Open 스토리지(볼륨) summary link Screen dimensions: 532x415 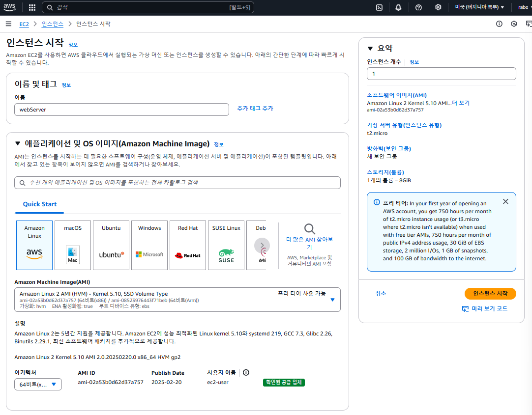click(386, 172)
